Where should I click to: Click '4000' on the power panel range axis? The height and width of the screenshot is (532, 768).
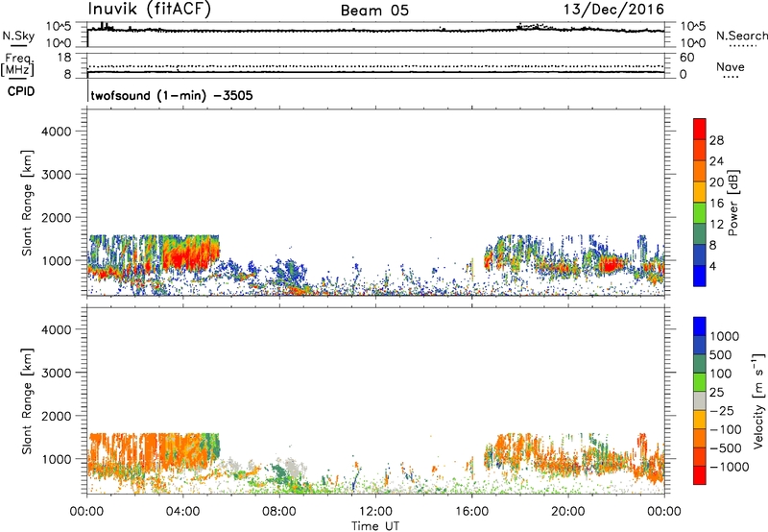pyautogui.click(x=57, y=132)
